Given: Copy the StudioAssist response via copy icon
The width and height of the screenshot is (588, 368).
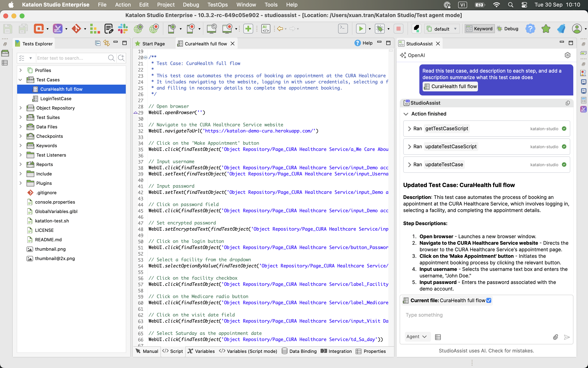Looking at the screenshot, I should pos(568,103).
